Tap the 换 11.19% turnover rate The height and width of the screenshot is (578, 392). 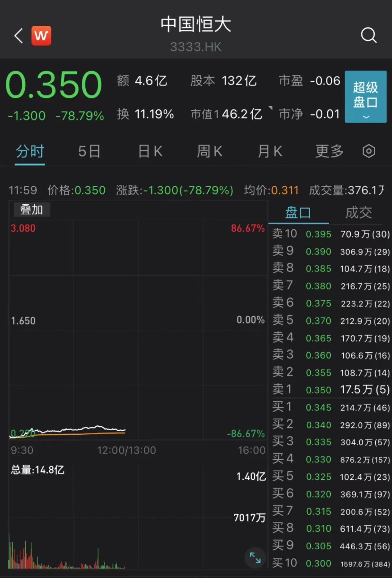[146, 114]
